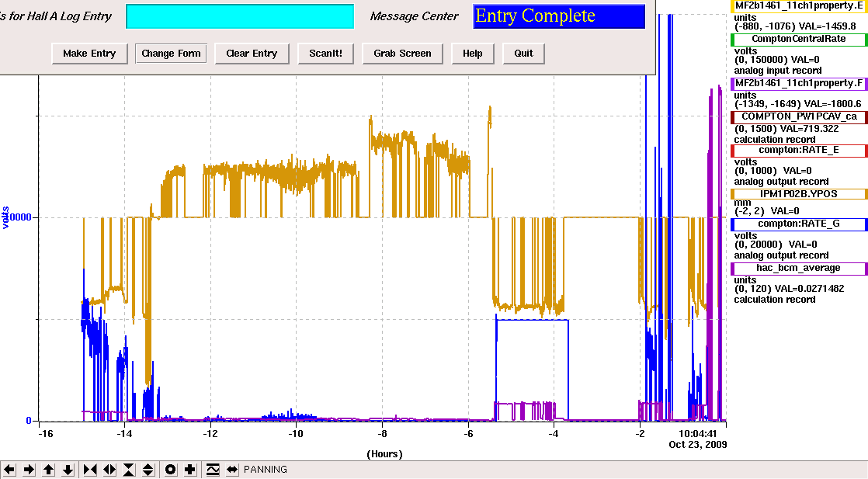Click the 10:04:41 timestamp on the axis
The height and width of the screenshot is (479, 868).
697,434
